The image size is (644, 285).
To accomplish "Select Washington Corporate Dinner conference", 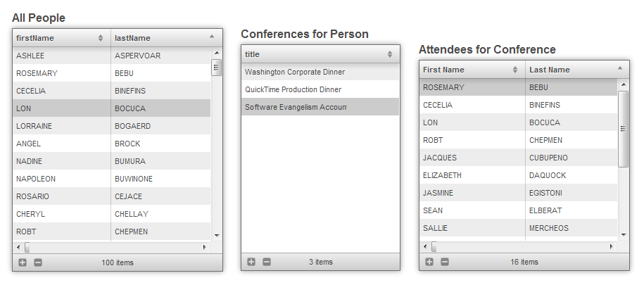I will 320,72.
